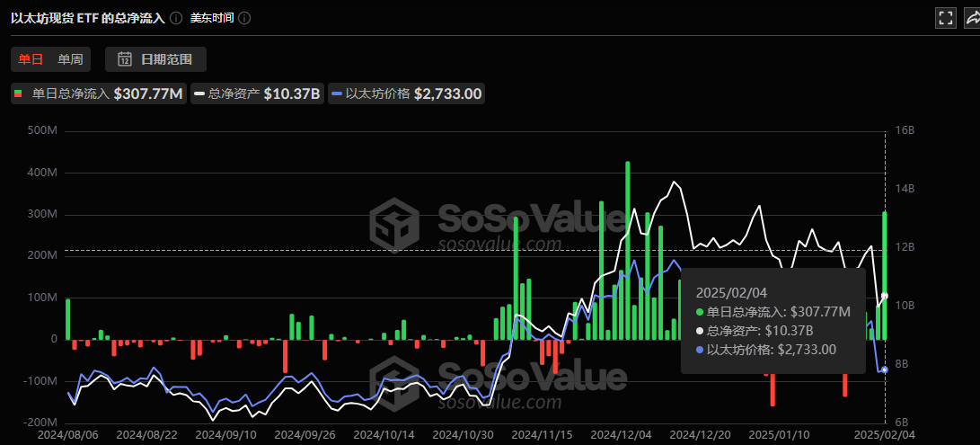
Task: Click the chart title 以太坊现货 ETF 的总净流入
Action: click(x=87, y=18)
